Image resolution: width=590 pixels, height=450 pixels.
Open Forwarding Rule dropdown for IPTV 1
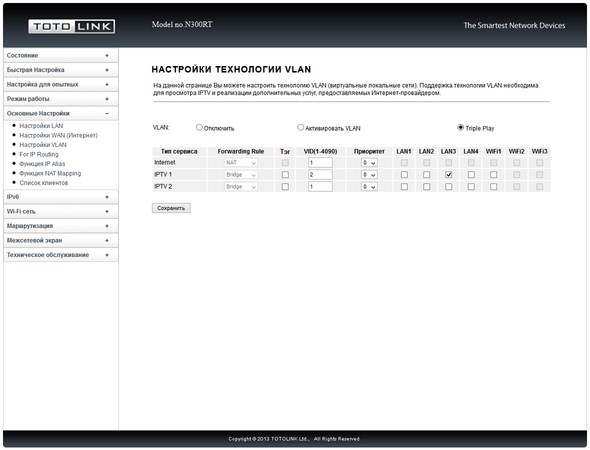[x=241, y=175]
